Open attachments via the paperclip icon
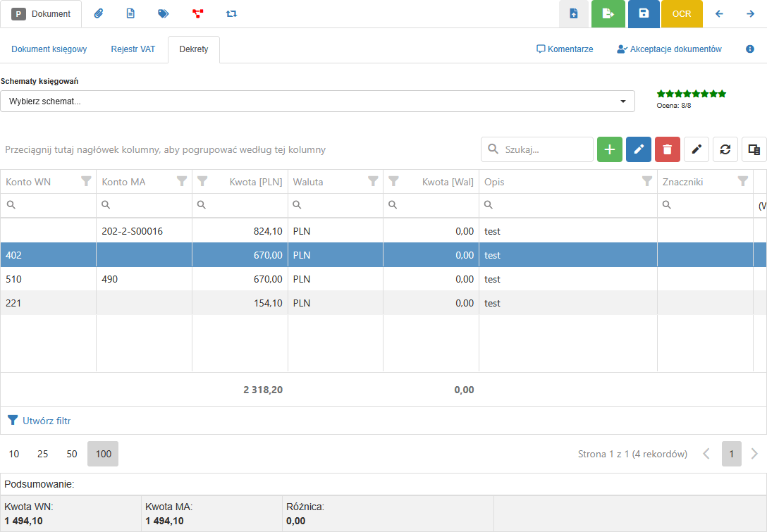 (x=99, y=13)
